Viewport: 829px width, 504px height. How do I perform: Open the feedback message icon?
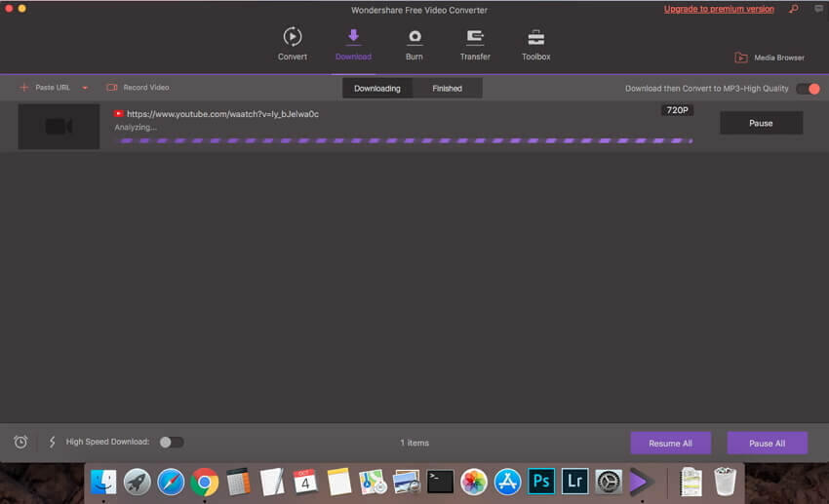coord(818,9)
